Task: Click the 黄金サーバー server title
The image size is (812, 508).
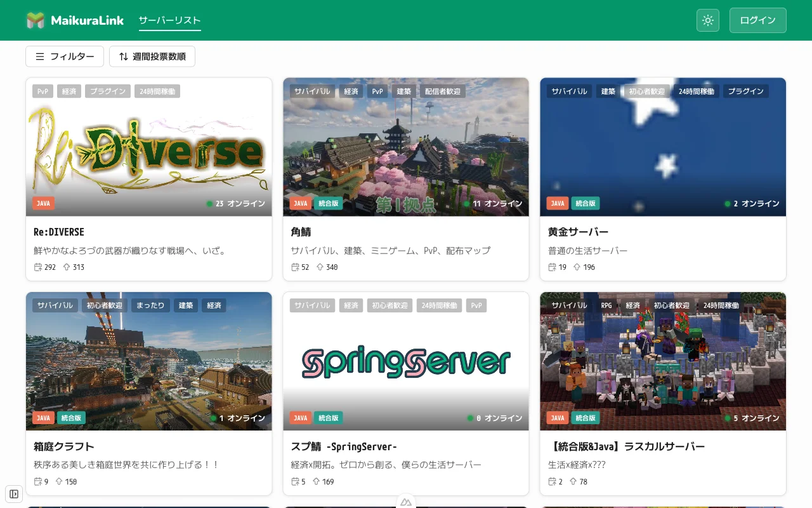Action: coord(579,232)
